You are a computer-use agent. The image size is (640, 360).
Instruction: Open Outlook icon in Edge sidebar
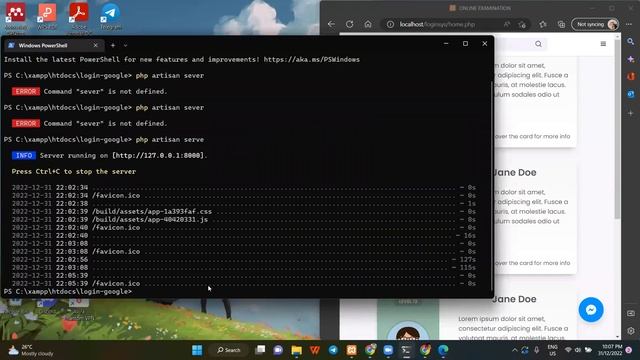coord(631,94)
